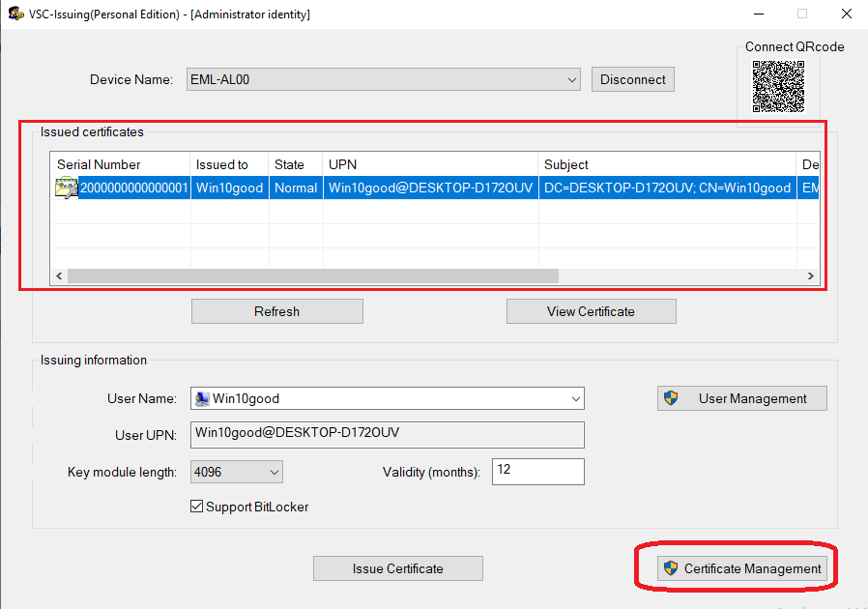
Task: Click in the Validity (months) field
Action: point(537,471)
